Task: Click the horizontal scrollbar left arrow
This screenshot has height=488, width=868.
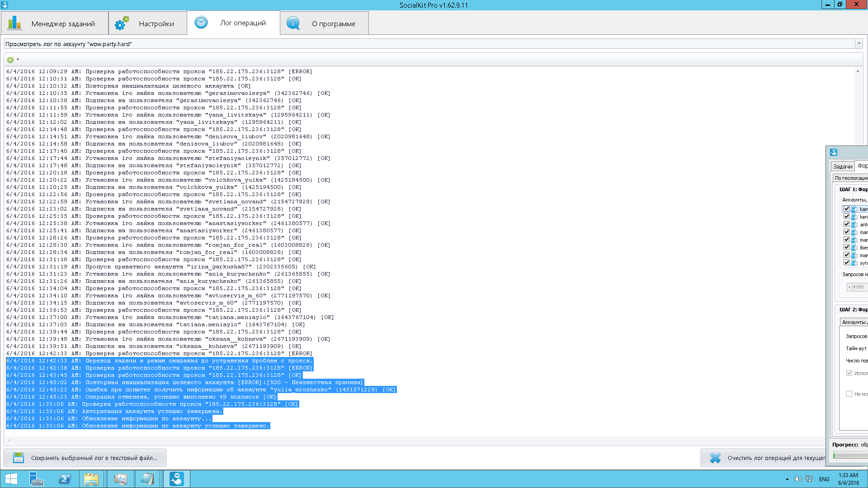Action: [9, 440]
